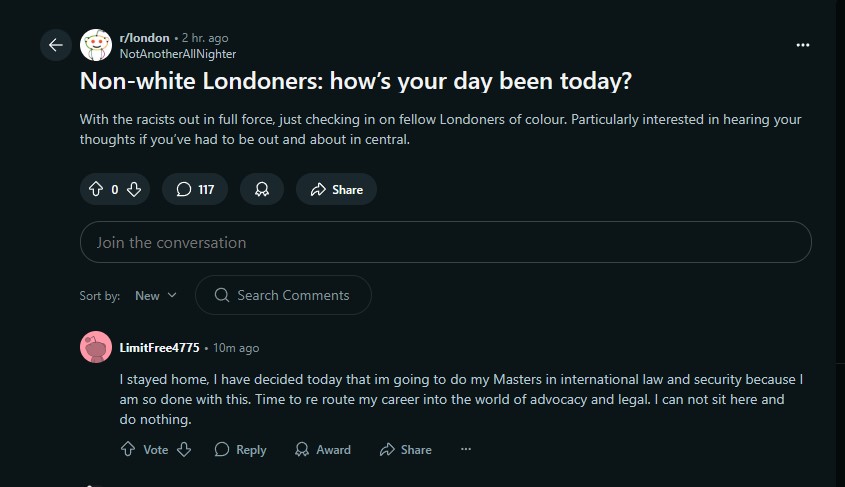Visit the LimitFree4775 username link

160,348
